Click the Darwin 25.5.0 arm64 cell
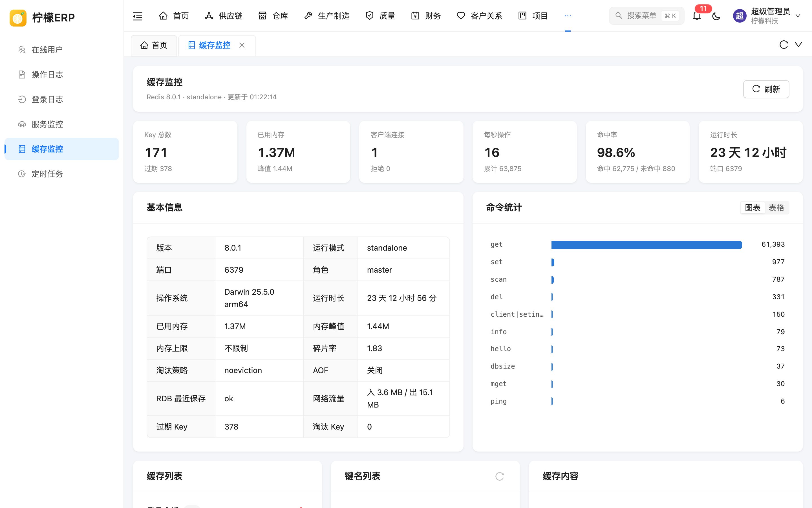The height and width of the screenshot is (508, 812). [x=259, y=298]
